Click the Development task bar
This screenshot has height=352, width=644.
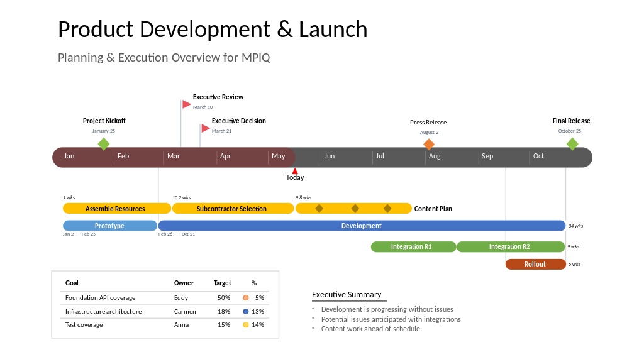click(x=362, y=226)
